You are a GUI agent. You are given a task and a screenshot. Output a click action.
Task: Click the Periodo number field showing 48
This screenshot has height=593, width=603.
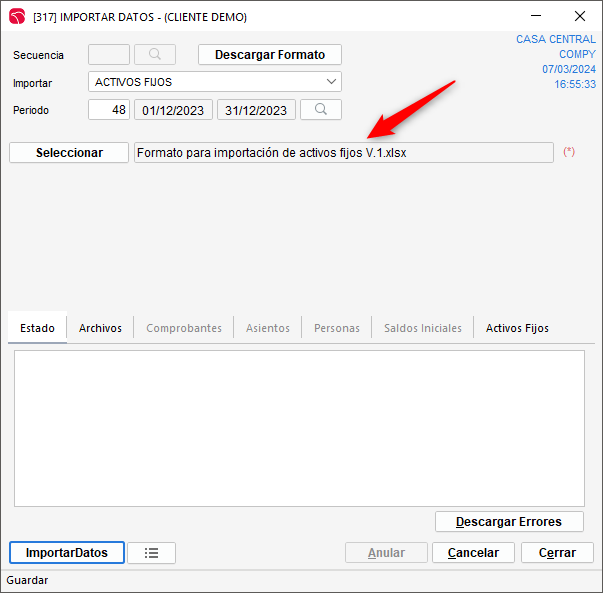pyautogui.click(x=109, y=110)
